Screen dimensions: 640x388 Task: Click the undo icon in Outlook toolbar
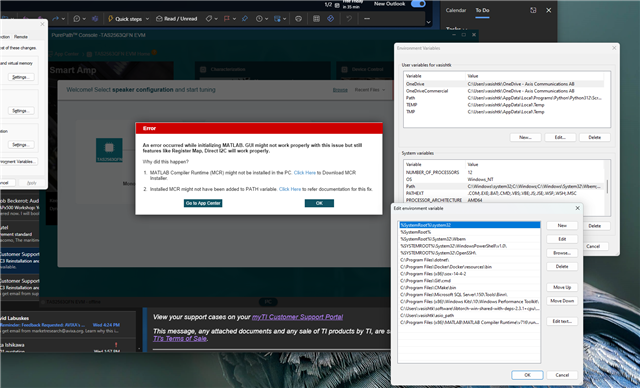point(349,19)
